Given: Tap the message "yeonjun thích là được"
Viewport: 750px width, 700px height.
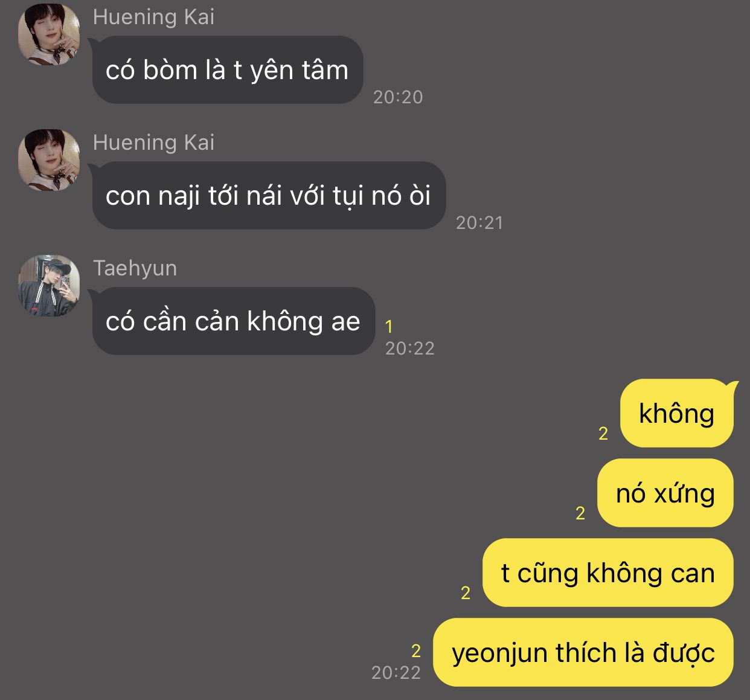Looking at the screenshot, I should click(583, 652).
